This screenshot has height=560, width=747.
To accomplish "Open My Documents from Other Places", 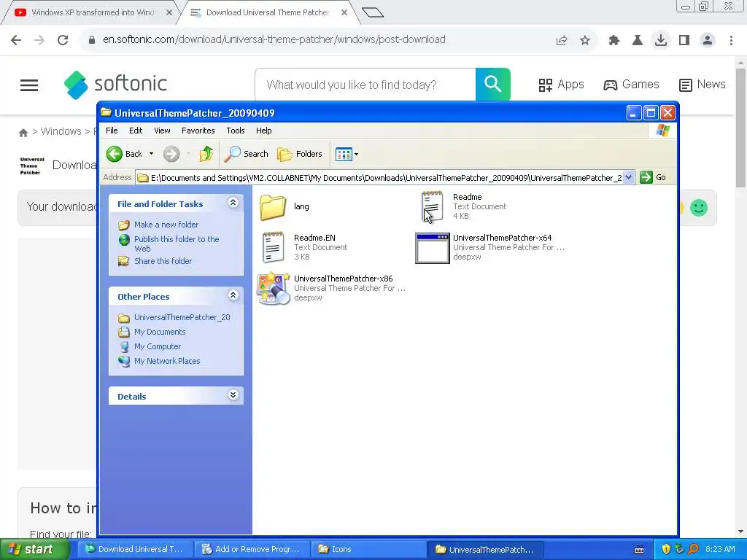I will point(160,332).
